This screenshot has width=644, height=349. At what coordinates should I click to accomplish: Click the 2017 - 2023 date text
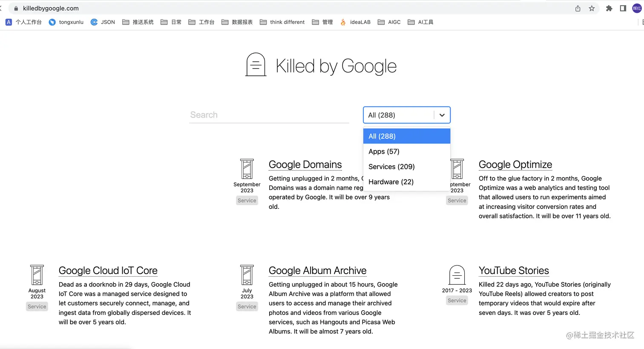[457, 290]
